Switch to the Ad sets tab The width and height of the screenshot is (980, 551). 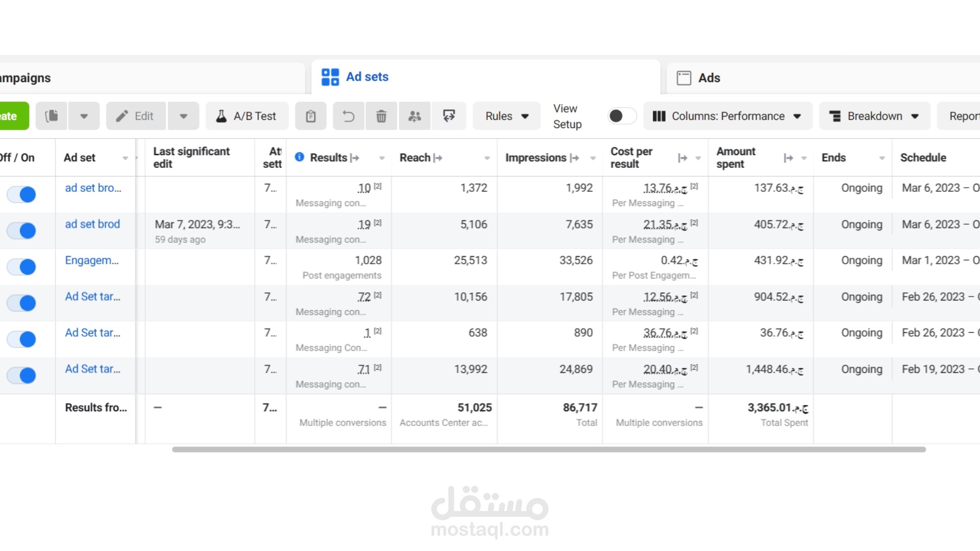click(x=485, y=77)
